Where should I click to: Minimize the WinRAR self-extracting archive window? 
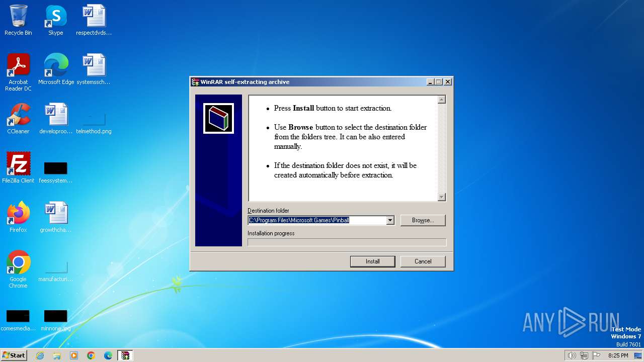click(430, 82)
